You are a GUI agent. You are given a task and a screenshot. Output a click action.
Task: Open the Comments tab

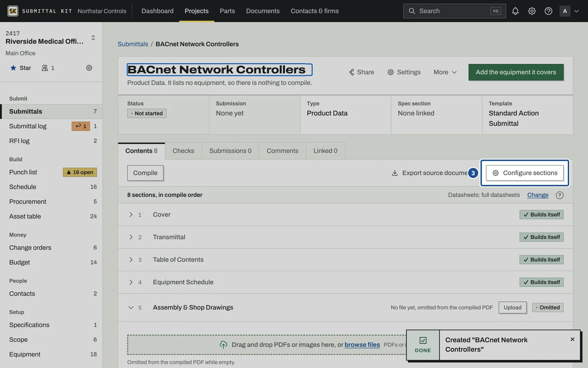coord(283,151)
